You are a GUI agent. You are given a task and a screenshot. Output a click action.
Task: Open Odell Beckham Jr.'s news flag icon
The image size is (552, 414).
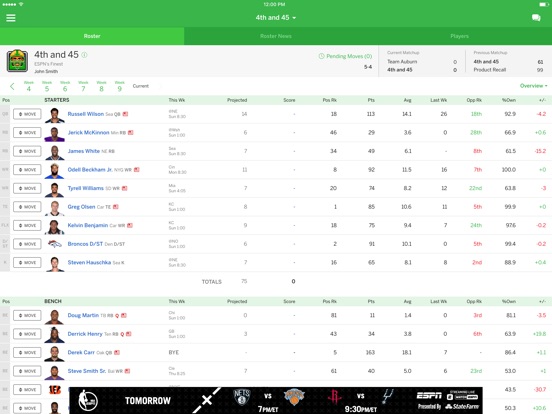(x=137, y=170)
